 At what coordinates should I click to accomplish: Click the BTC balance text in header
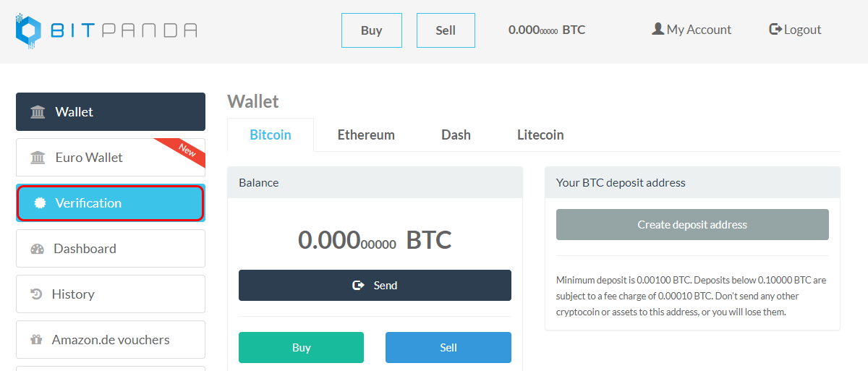pyautogui.click(x=547, y=30)
